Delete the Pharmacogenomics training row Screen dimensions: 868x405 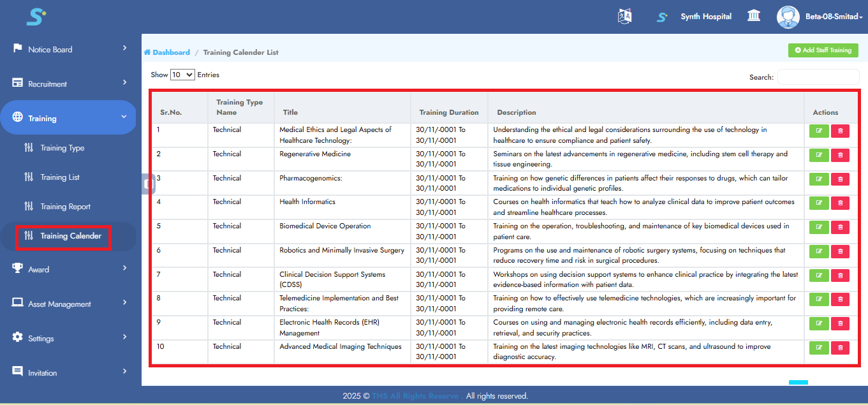click(840, 179)
